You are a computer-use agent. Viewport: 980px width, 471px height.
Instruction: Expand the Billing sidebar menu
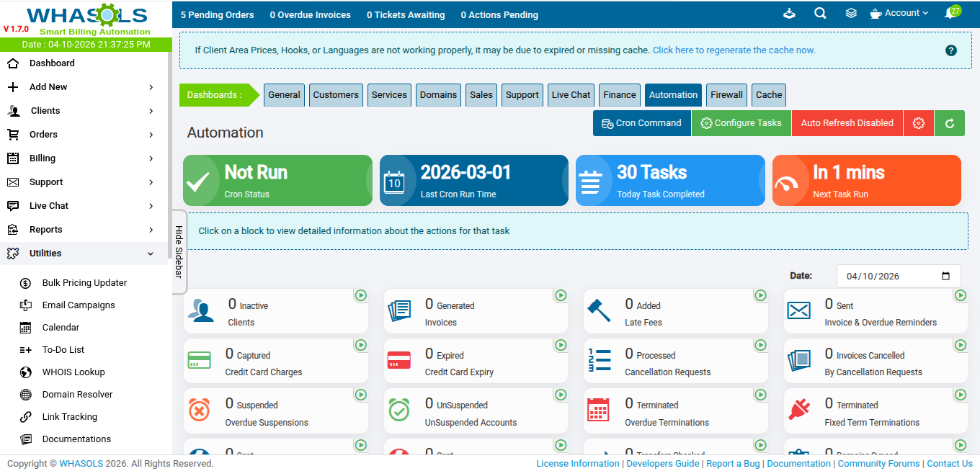coord(86,158)
